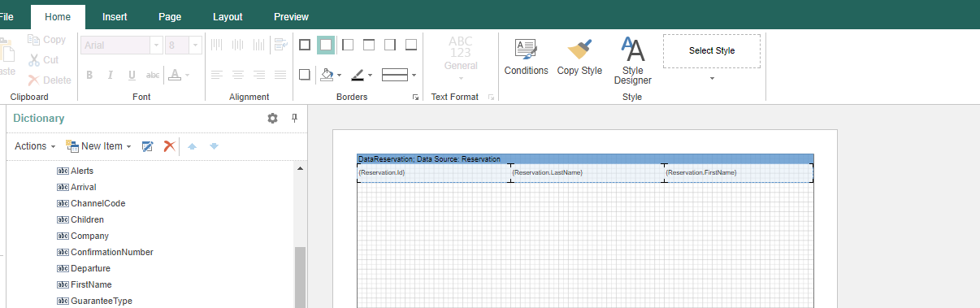Screen dimensions: 980x308
Task: Select the Home tab
Action: pyautogui.click(x=58, y=16)
